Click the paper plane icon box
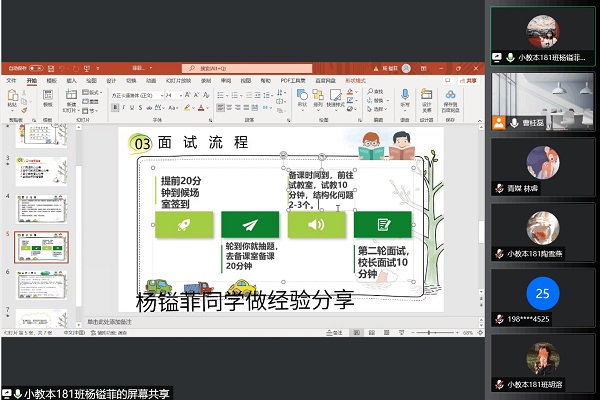Screen dimensions: 600x400 click(250, 224)
